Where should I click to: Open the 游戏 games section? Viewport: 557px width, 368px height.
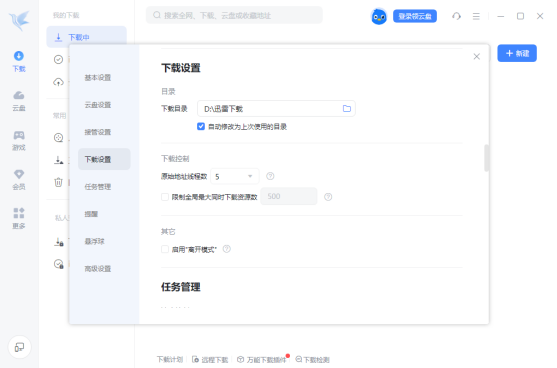pyautogui.click(x=19, y=140)
